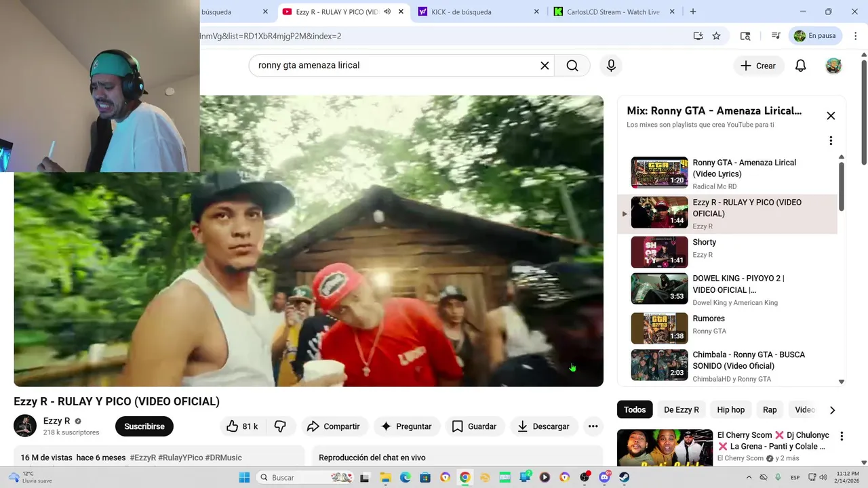Open YouTube notifications bell
Image resolution: width=868 pixels, height=488 pixels.
801,66
